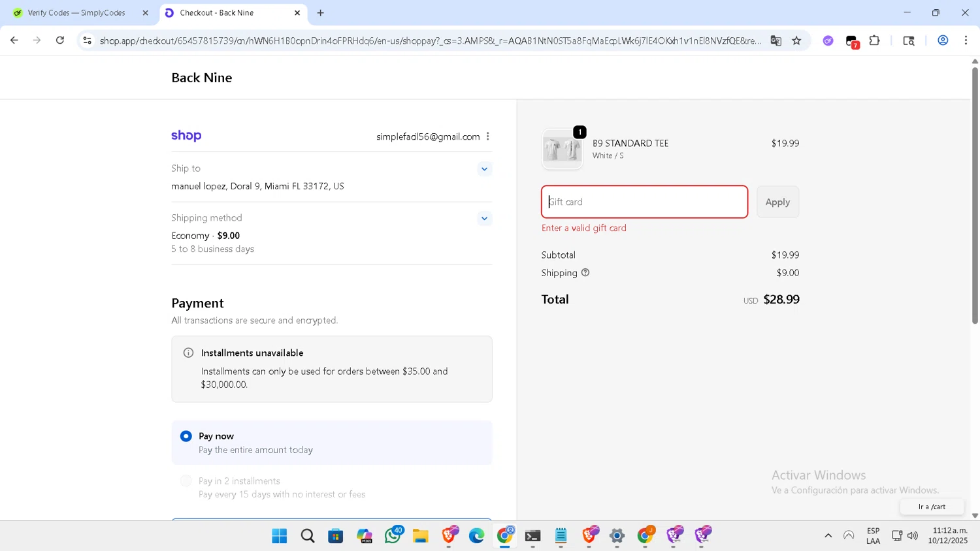Image resolution: width=980 pixels, height=551 pixels.
Task: Open site information icon in address bar
Action: (x=87, y=40)
